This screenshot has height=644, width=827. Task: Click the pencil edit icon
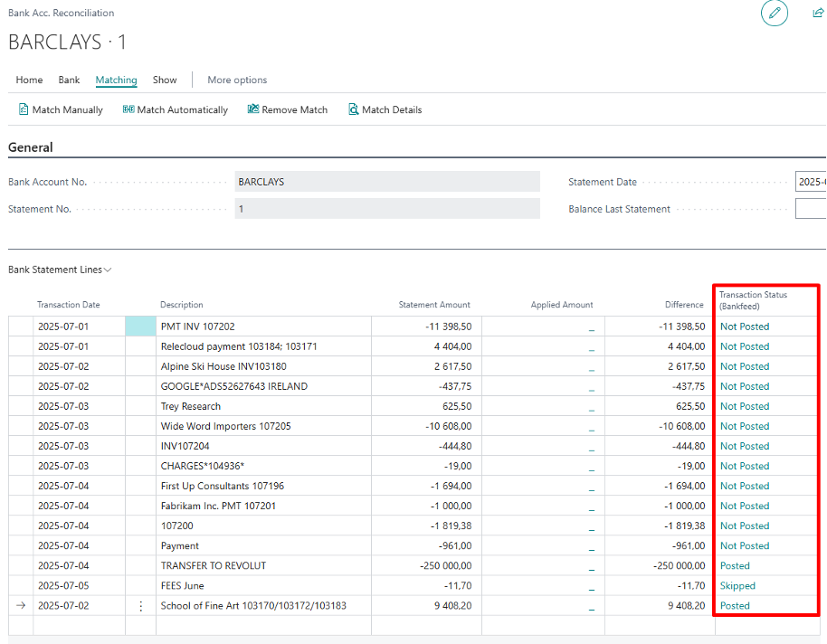(x=774, y=14)
